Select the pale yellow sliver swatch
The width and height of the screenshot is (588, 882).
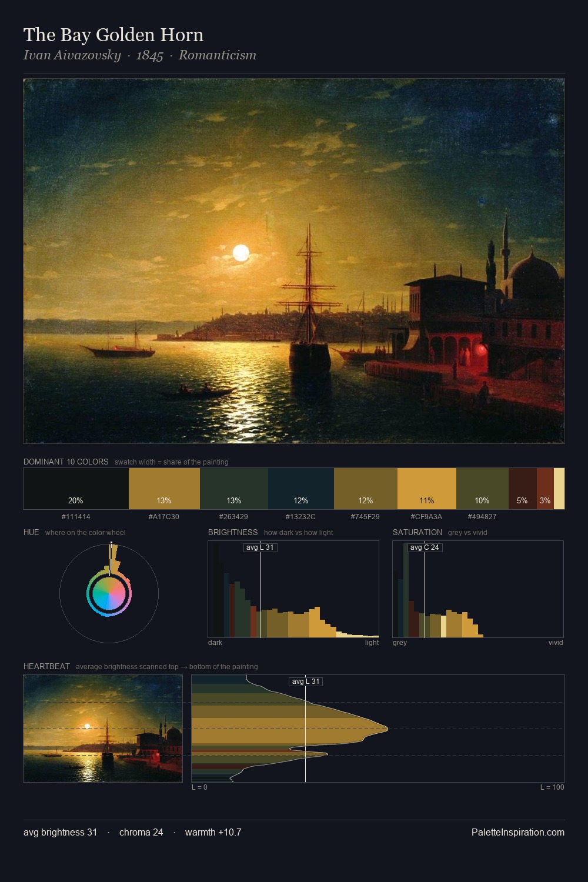[559, 489]
